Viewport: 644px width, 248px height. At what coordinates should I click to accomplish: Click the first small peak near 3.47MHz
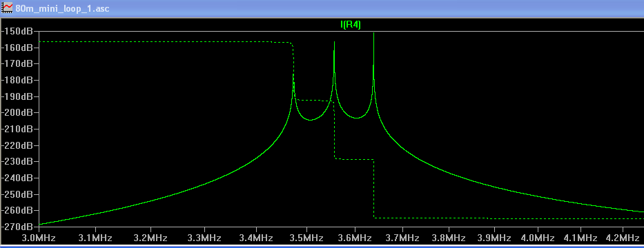pyautogui.click(x=293, y=76)
